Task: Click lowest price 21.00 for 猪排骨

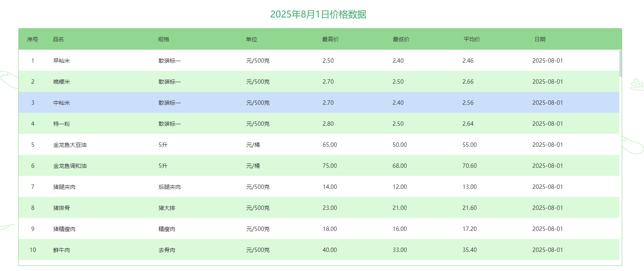Action: [x=400, y=208]
